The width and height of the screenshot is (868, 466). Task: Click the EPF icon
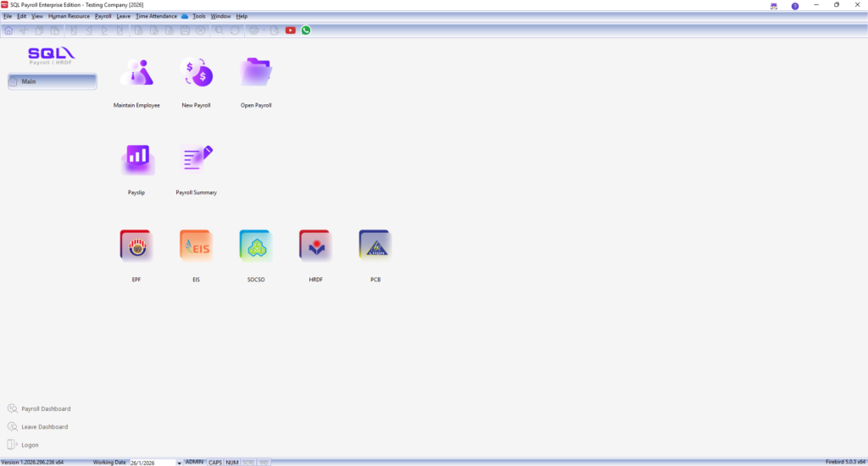(x=136, y=247)
